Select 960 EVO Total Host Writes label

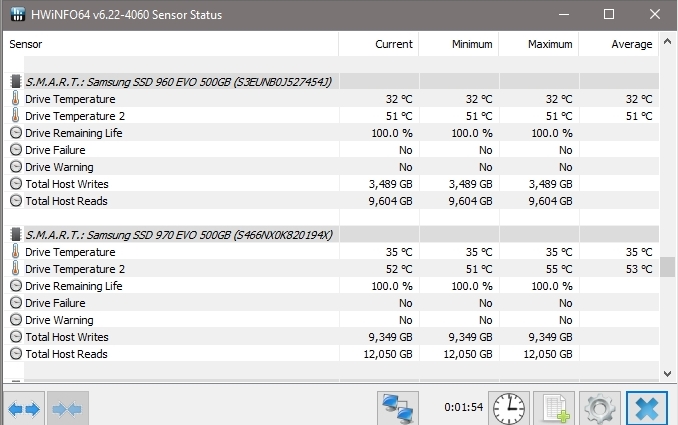[x=67, y=184]
